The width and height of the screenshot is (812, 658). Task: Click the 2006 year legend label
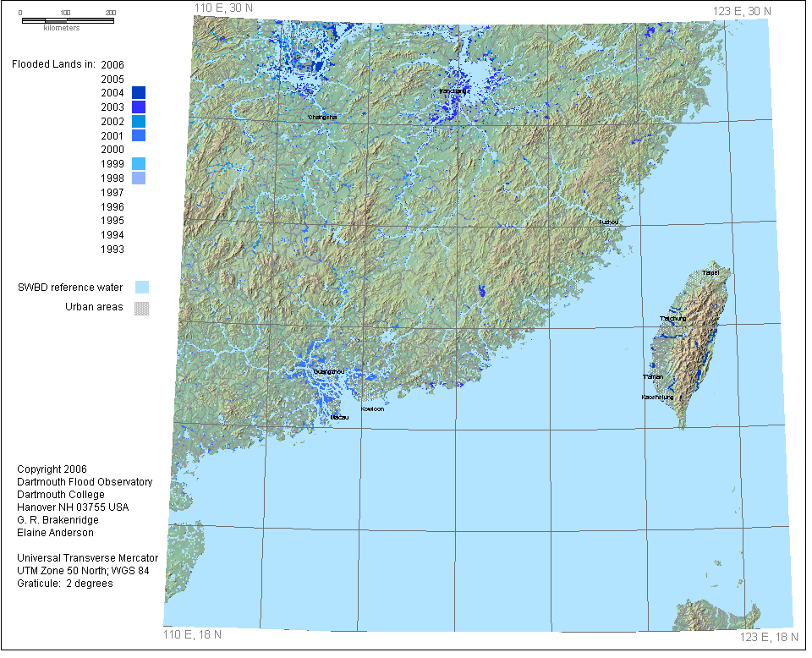pos(112,64)
